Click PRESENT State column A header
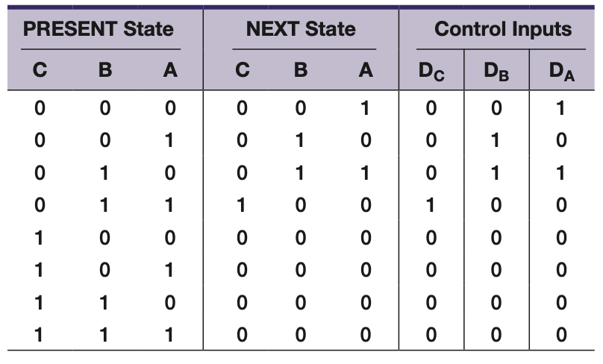Image resolution: width=603 pixels, height=364 pixels. pyautogui.click(x=170, y=70)
